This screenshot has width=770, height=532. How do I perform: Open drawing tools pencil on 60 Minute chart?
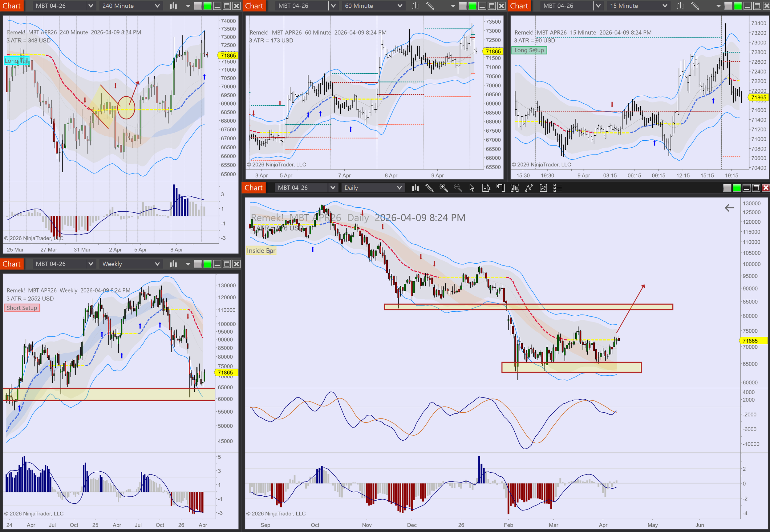pyautogui.click(x=430, y=6)
